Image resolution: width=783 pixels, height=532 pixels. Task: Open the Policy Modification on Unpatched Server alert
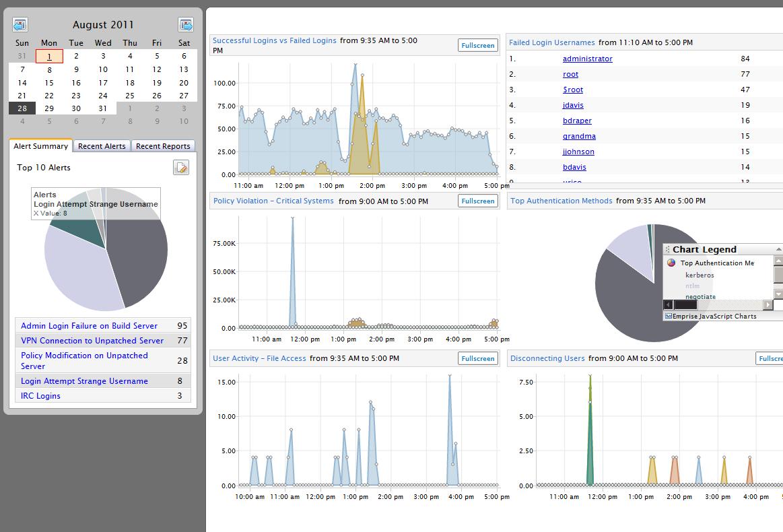point(84,361)
